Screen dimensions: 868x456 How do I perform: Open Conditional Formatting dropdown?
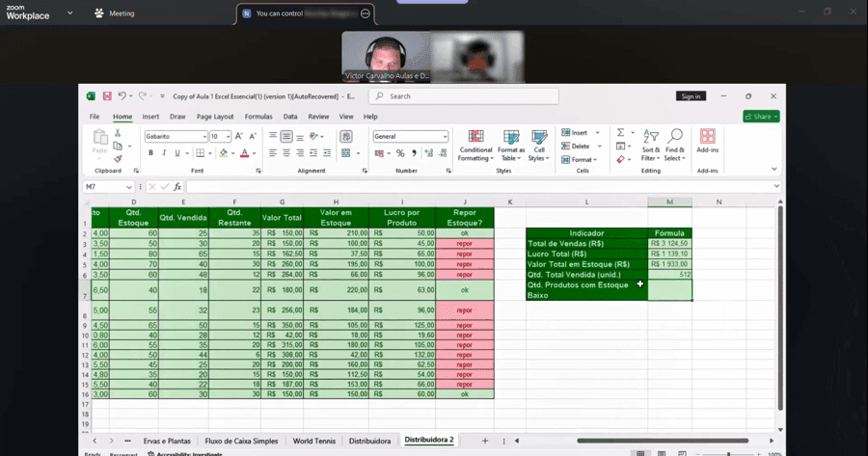point(476,146)
